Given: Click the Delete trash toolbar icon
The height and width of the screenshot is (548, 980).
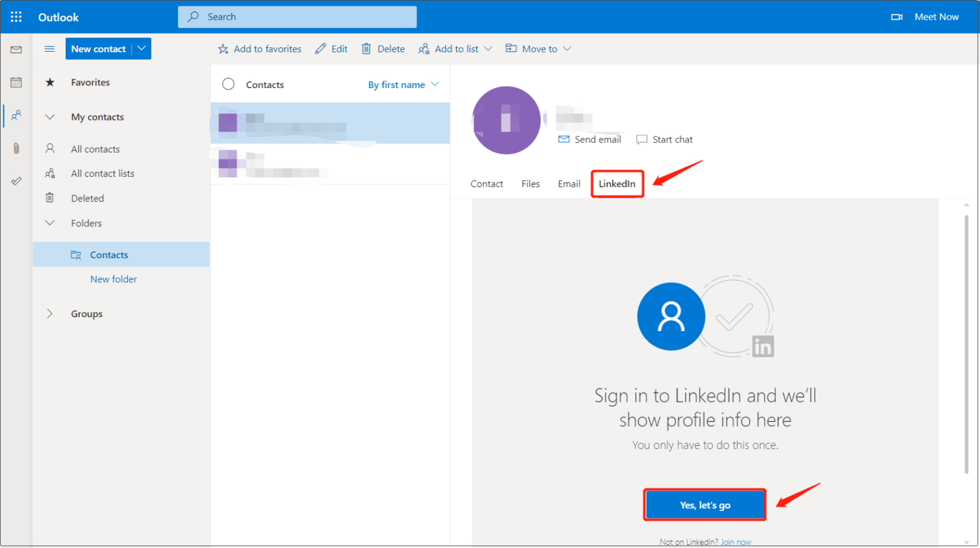Looking at the screenshot, I should click(x=366, y=48).
